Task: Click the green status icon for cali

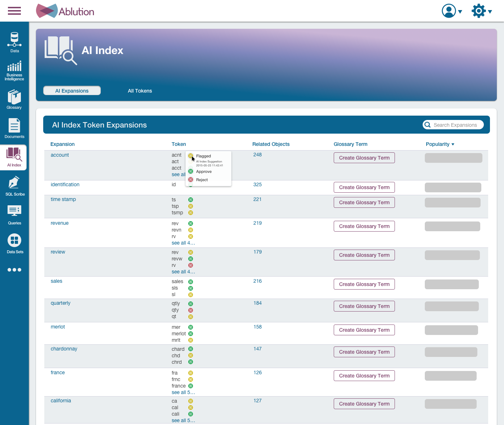Action: (x=191, y=414)
